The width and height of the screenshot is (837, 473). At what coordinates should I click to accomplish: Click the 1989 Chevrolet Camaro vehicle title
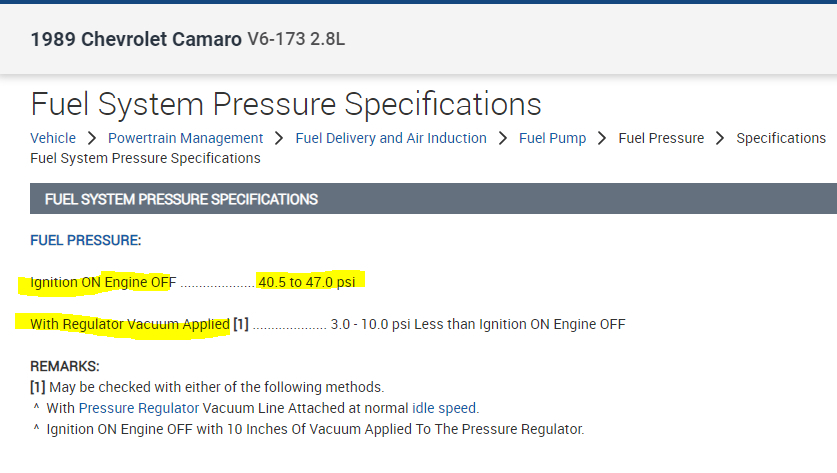click(136, 40)
